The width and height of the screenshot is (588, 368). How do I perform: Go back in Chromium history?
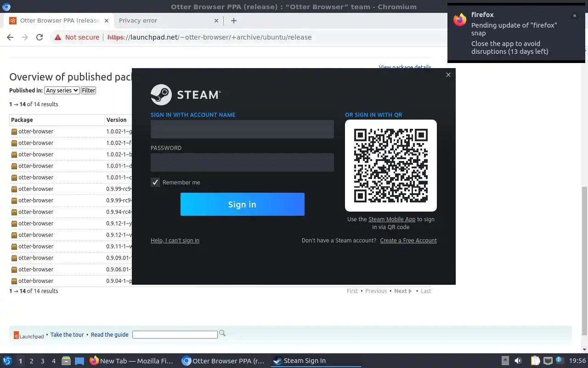coord(10,37)
